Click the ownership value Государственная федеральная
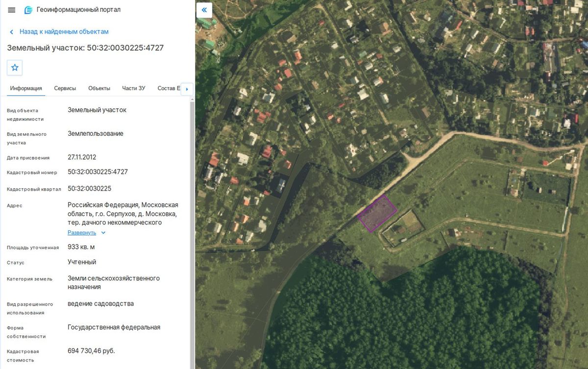The width and height of the screenshot is (588, 369). (x=114, y=327)
